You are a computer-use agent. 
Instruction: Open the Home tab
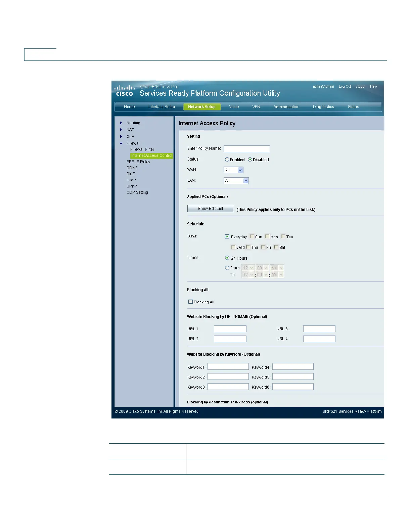[129, 107]
